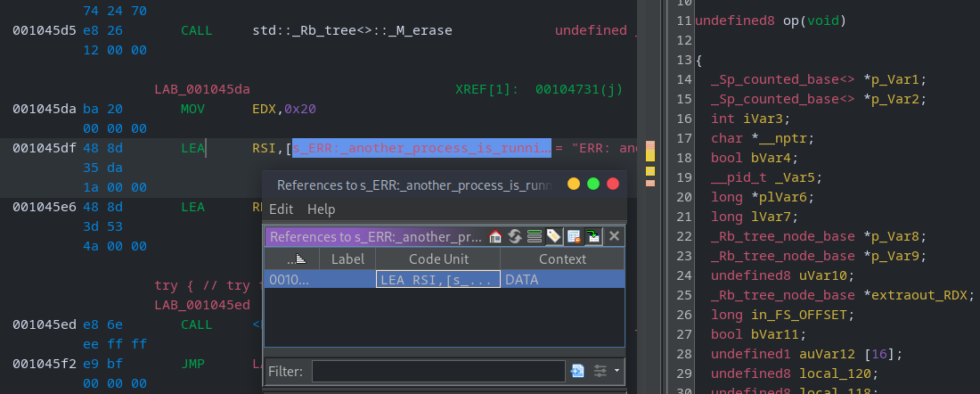This screenshot has width=980, height=394.
Task: Refresh the references table
Action: point(515,236)
